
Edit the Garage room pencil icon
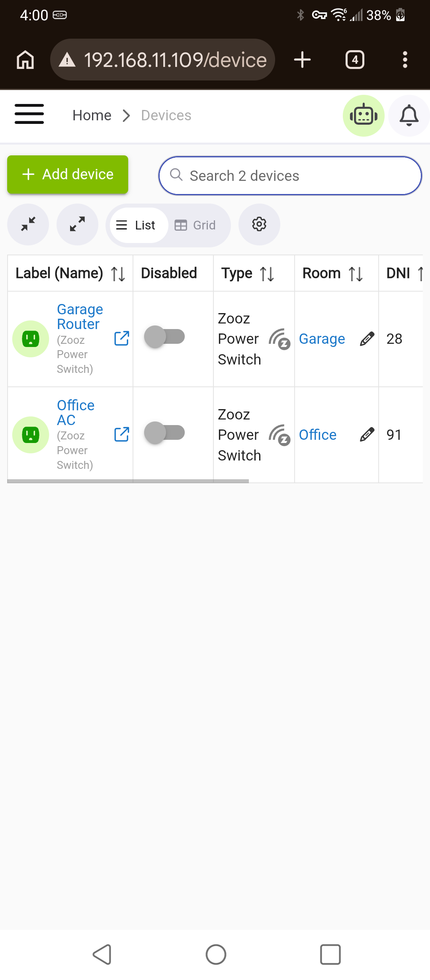pos(367,339)
